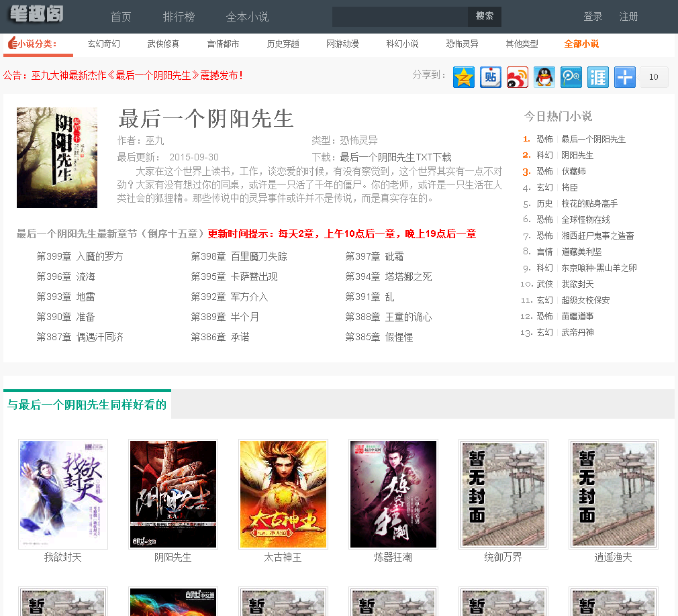Viewport: 678px width, 616px height.
Task: Open hot novel 伏藏师
Action: tap(573, 171)
